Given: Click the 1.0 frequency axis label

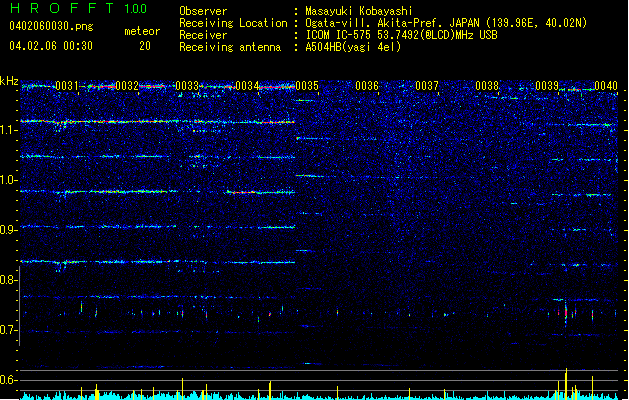Looking at the screenshot, I should 9,180.
